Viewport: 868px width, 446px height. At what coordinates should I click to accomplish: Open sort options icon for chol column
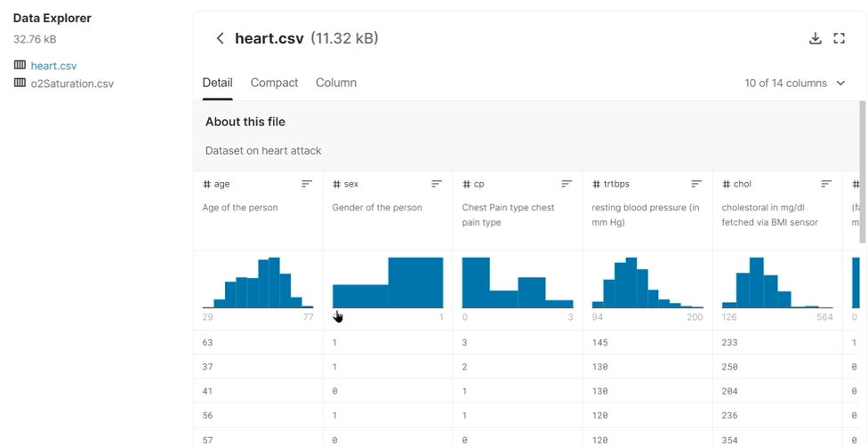(x=826, y=184)
